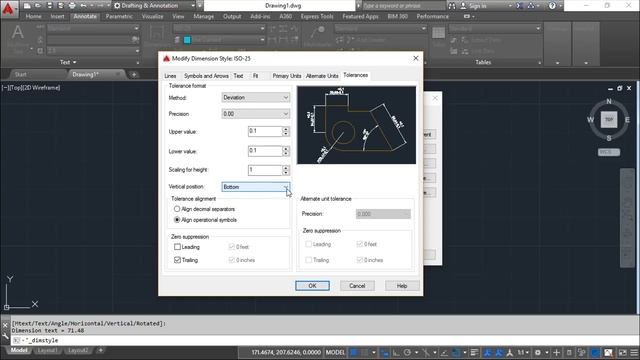Click the command line customize wrench icon
This screenshot has width=640, height=360.
tap(5, 336)
